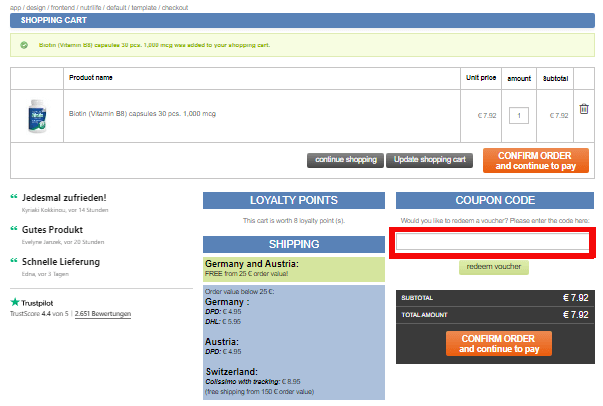The image size is (603, 406).
Task: Click the Trustpilot star logo
Action: [x=15, y=302]
